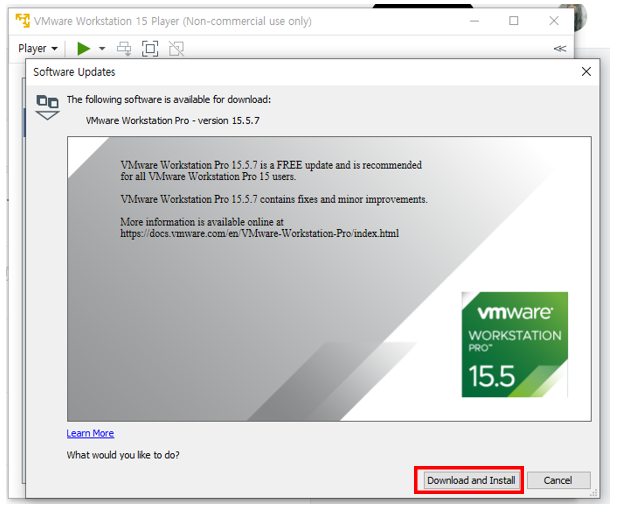
Task: Click 'contains fixes and minor improvements' line
Action: click(274, 199)
